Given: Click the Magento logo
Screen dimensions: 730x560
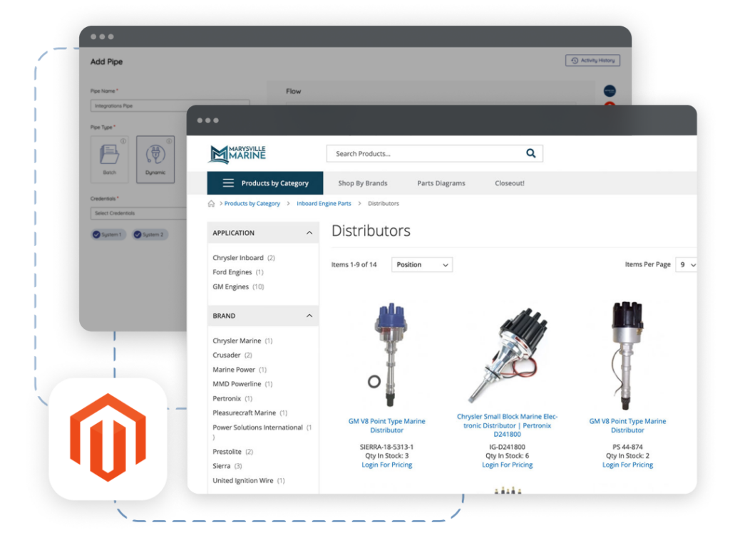Looking at the screenshot, I should click(x=108, y=437).
